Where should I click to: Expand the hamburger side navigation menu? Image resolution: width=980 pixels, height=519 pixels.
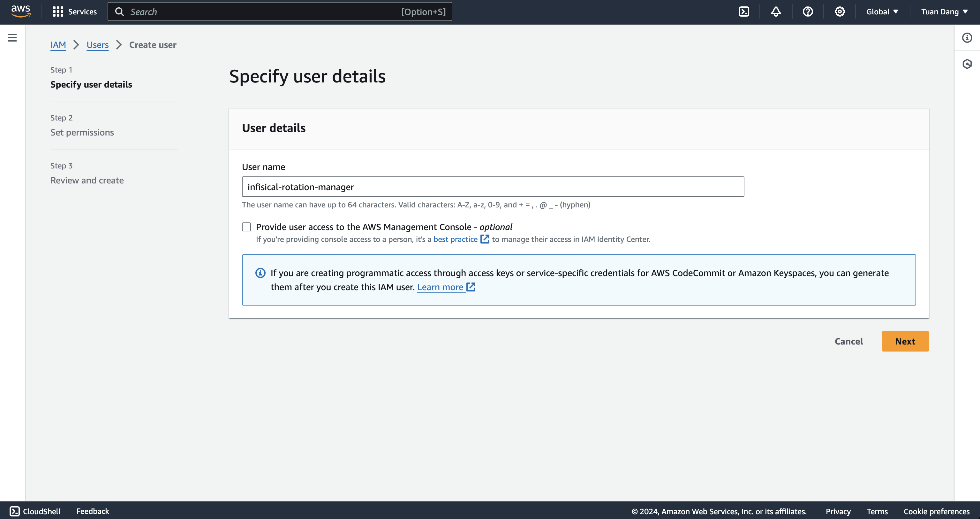12,38
